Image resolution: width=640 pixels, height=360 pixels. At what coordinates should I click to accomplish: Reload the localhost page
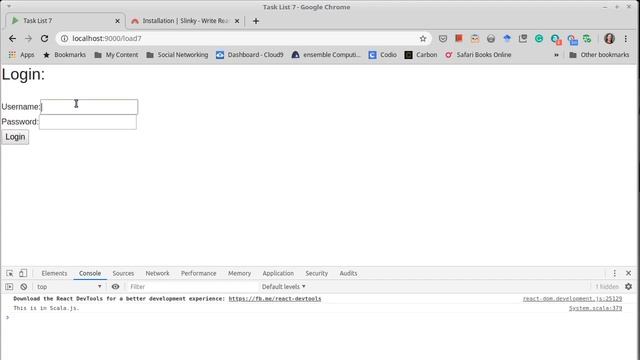[x=44, y=38]
